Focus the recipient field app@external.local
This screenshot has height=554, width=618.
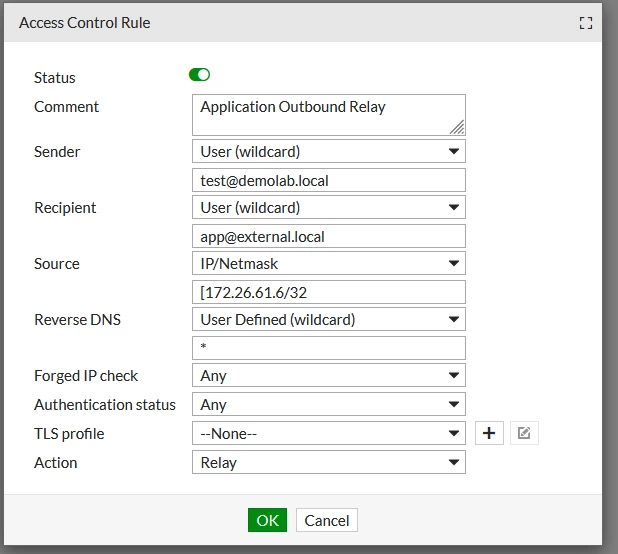pos(329,236)
